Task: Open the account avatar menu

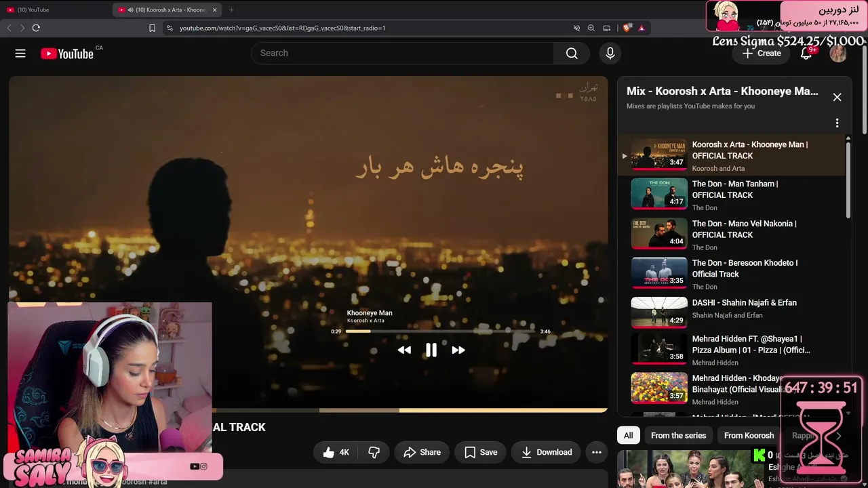Action: (838, 54)
